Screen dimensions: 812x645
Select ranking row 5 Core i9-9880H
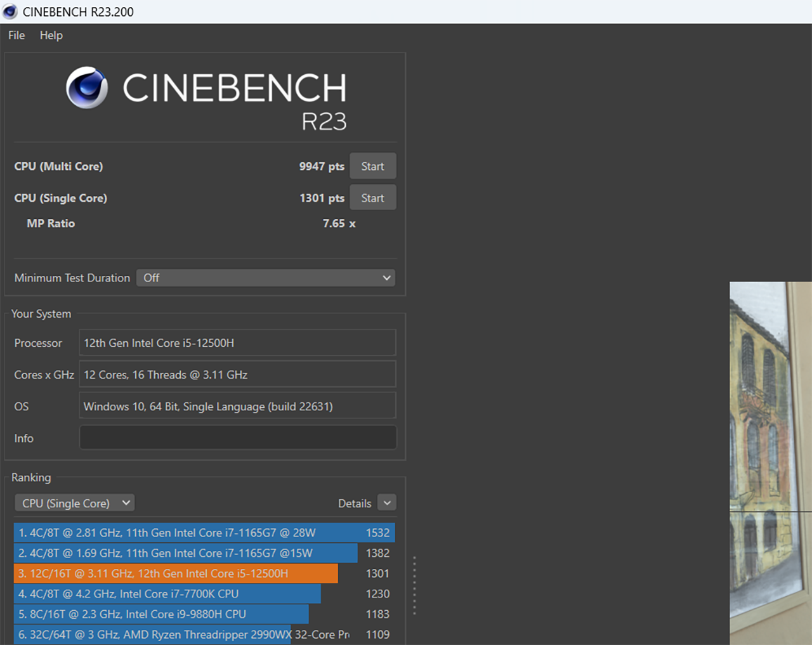tap(204, 614)
